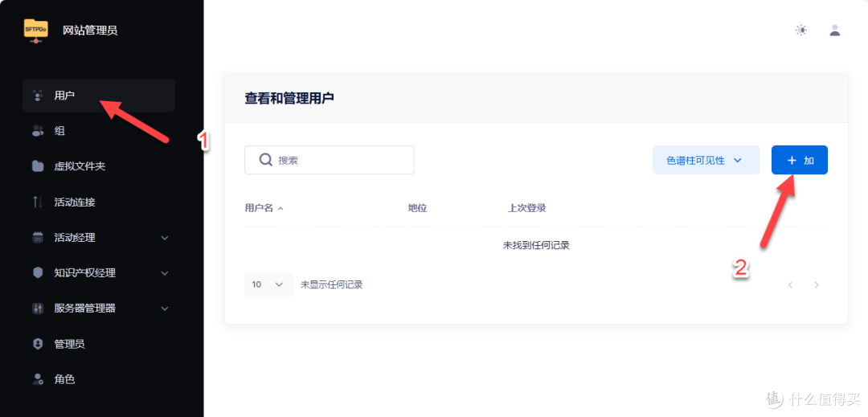
Task: Toggle the light/dark theme sun icon
Action: (801, 31)
